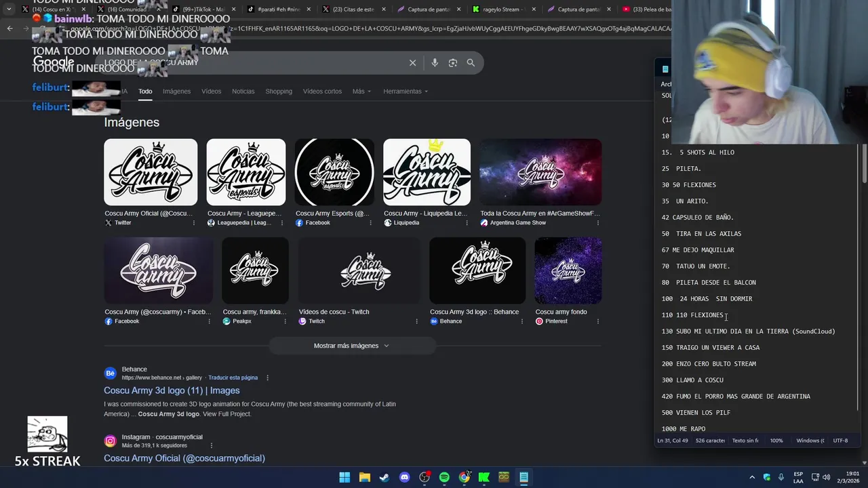Screen dimensions: 868x488
Task: Open Argentina Game Show galaxy thumbnail
Action: point(540,172)
